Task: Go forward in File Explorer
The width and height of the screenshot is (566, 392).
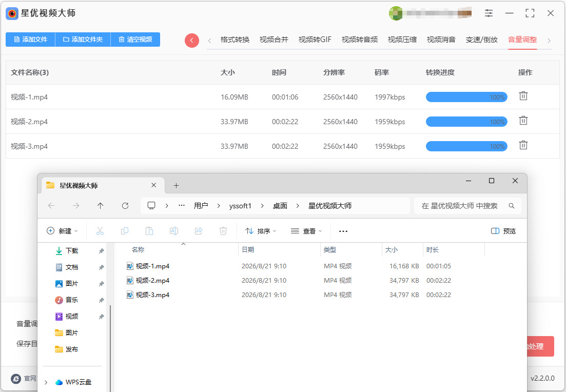Action: [x=76, y=206]
